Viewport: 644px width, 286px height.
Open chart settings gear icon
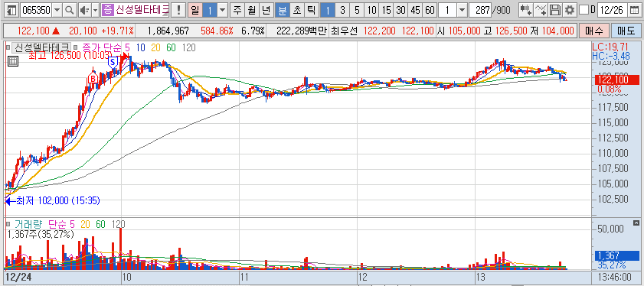pos(569,10)
